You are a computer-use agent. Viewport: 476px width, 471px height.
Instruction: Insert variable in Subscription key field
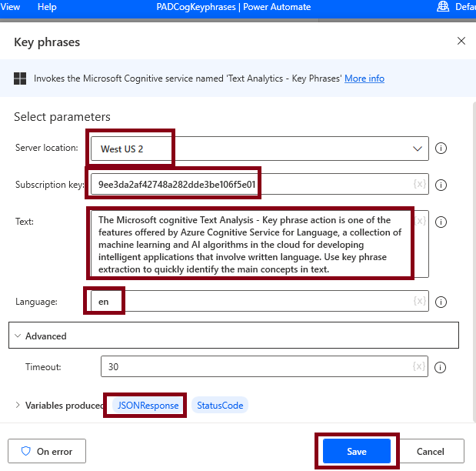click(x=419, y=185)
